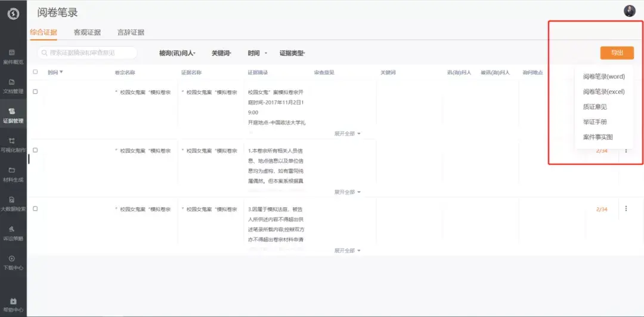Open the three-dot menu for the row starting '1.本卷宗所有相关人员信息'
This screenshot has width=644, height=317.
point(626,150)
